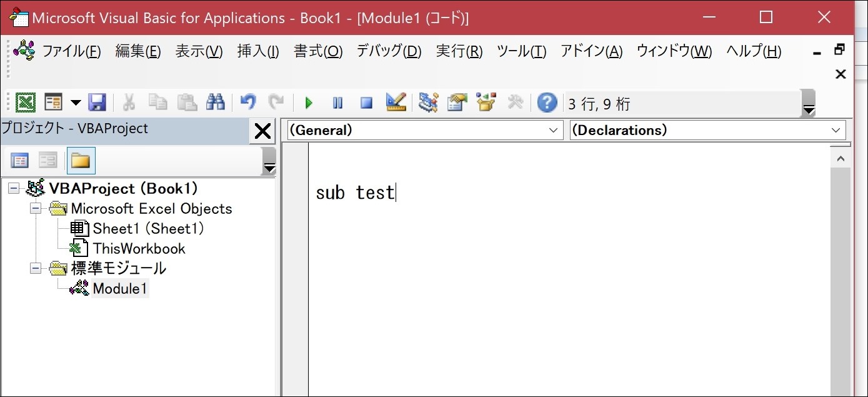Restore the Module1 code window
The width and height of the screenshot is (868, 397).
coord(840,49)
